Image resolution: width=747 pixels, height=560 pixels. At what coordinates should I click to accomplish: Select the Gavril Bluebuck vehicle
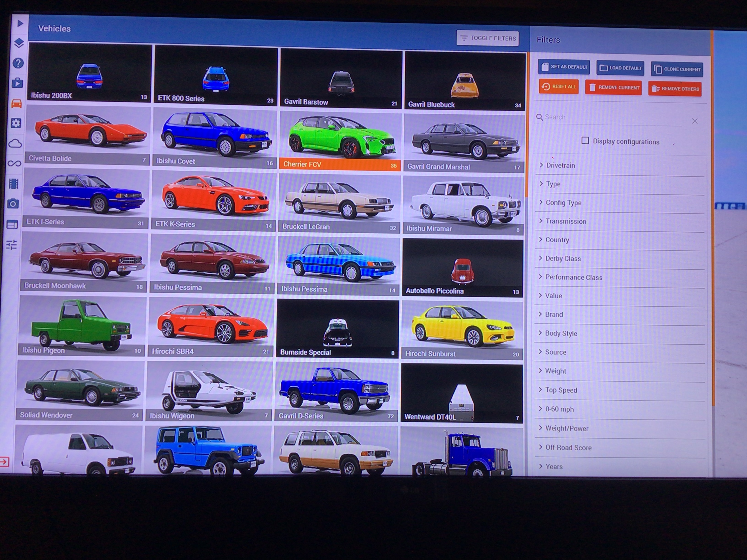[465, 81]
